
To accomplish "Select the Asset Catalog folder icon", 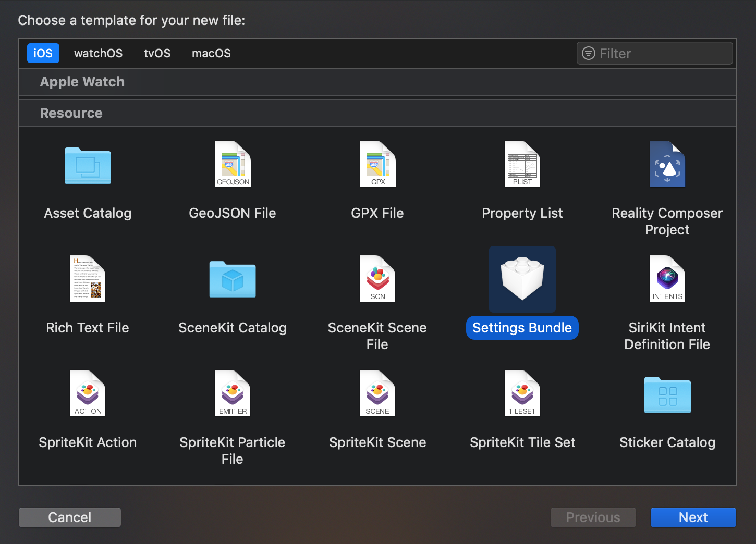I will (x=88, y=166).
